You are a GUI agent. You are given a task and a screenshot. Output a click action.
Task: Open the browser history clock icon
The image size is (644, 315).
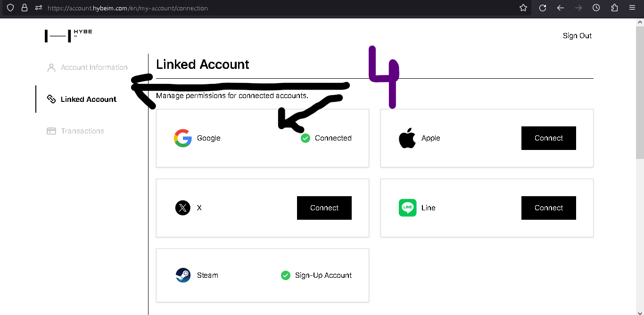[x=596, y=8]
